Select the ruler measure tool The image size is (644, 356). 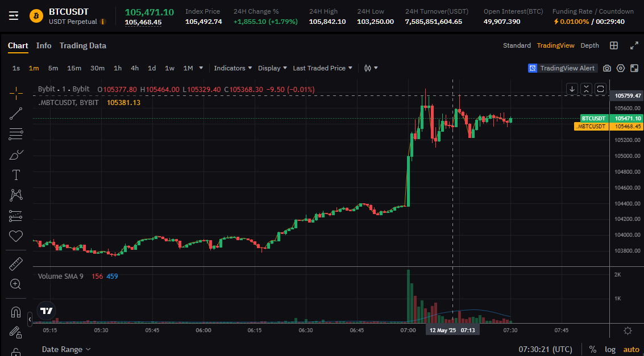click(16, 263)
